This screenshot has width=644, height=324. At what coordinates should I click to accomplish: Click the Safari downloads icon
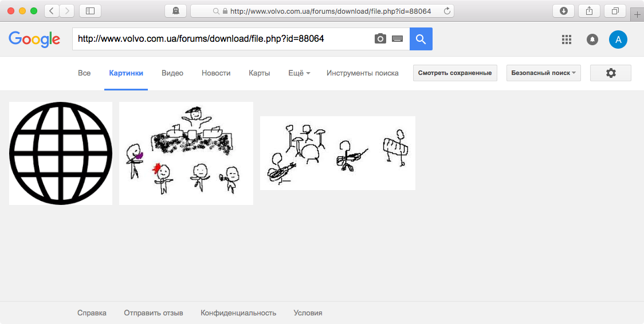click(564, 11)
